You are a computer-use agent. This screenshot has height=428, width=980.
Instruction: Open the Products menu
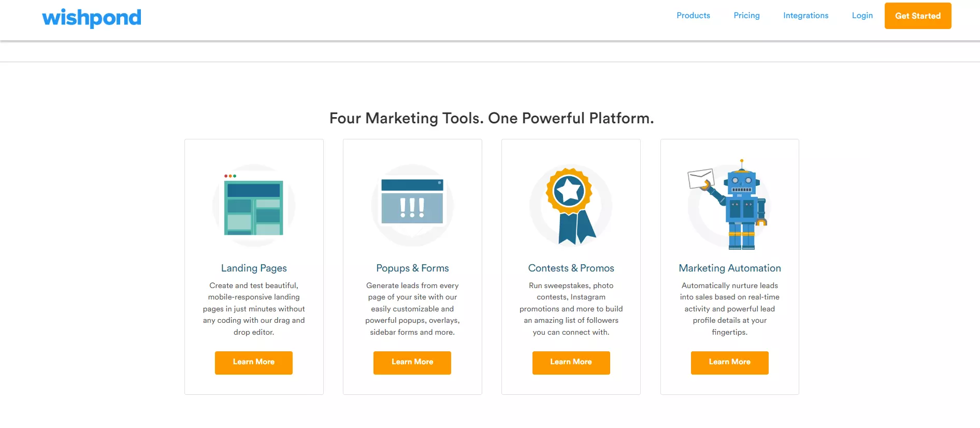point(693,16)
